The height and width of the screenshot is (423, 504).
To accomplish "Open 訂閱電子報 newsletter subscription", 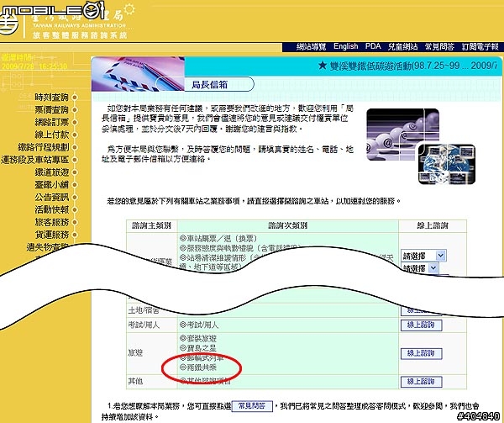I will point(480,47).
